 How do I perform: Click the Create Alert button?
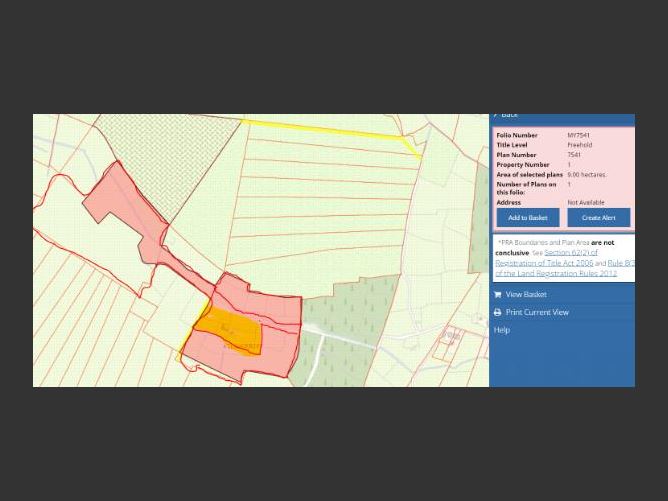click(599, 218)
